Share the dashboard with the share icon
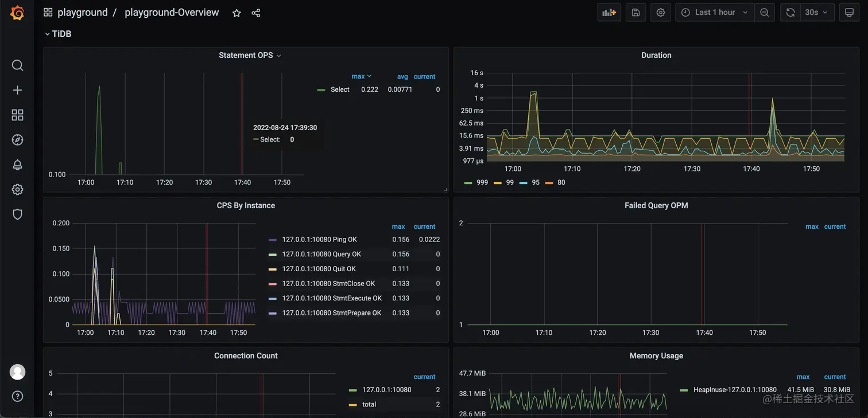Viewport: 868px width, 418px height. click(x=256, y=13)
